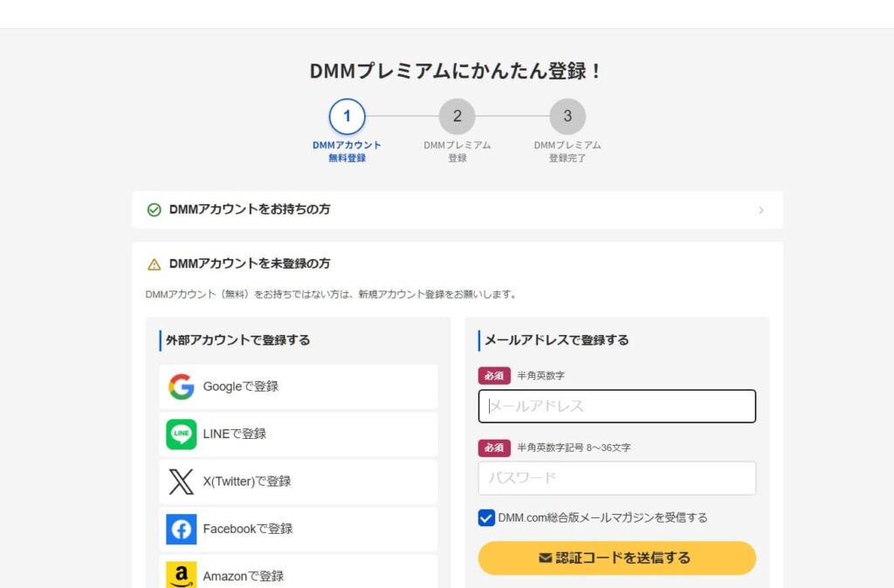
Task: Select step 1 DMMアカウント無料登録 circle
Action: (x=347, y=116)
